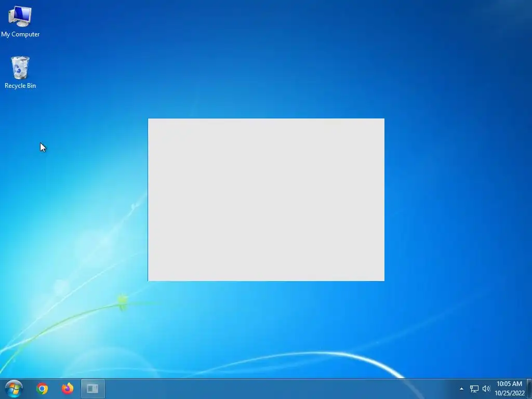
Task: Launch Google Chrome from the taskbar
Action: pos(42,389)
